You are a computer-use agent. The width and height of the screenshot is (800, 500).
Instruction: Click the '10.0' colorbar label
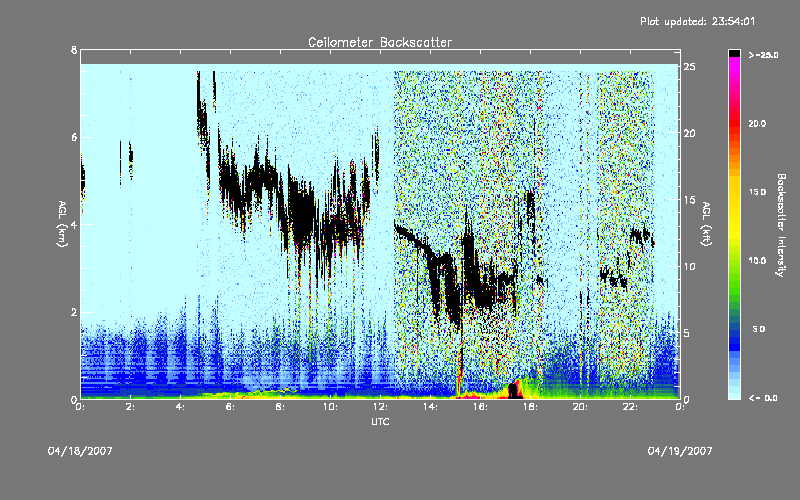tap(757, 260)
